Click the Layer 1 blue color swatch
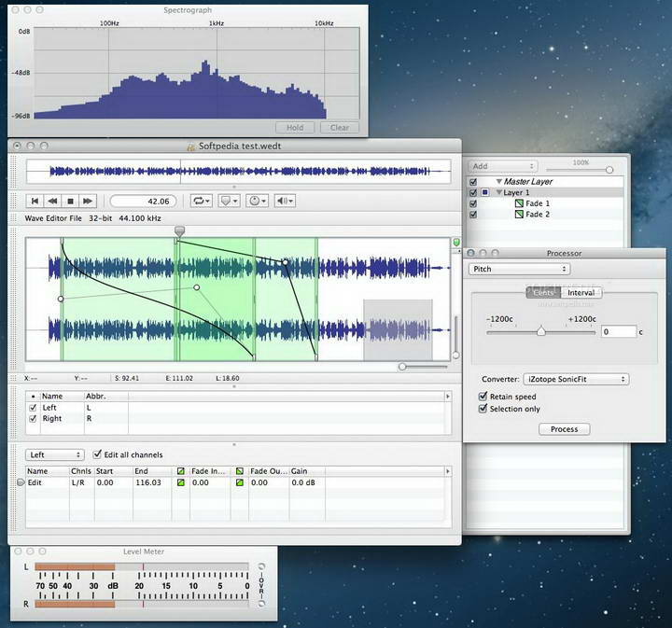 pos(485,192)
